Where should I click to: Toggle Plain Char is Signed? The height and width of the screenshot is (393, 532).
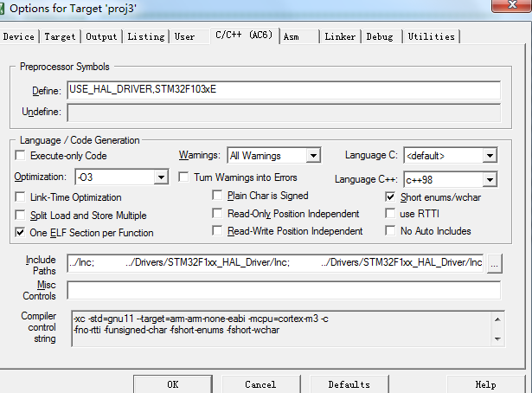(217, 195)
